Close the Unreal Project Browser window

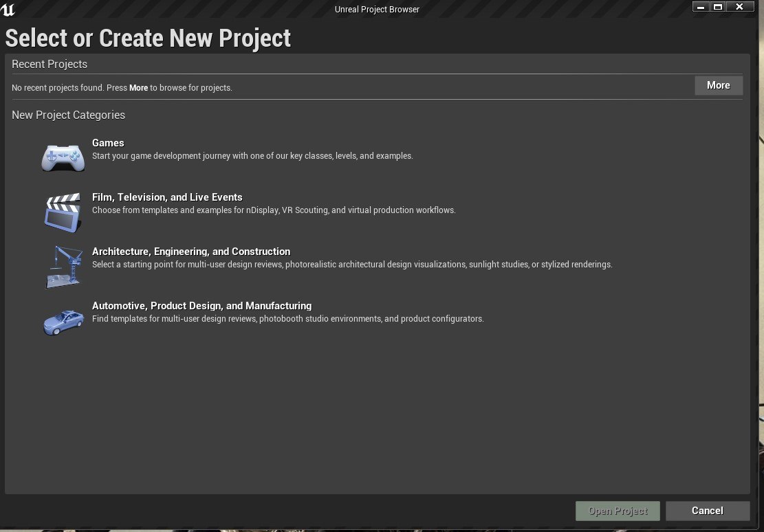740,7
